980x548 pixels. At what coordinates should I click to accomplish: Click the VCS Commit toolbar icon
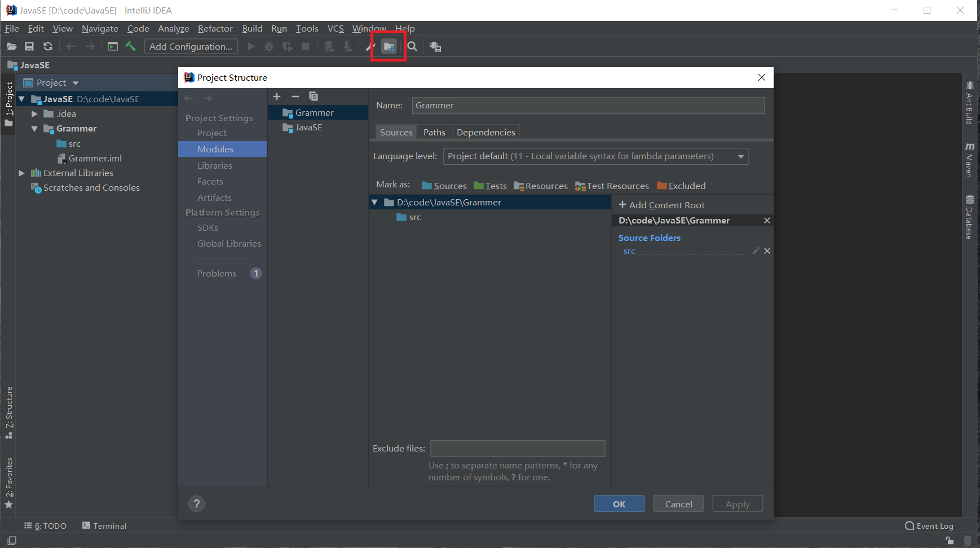(x=348, y=47)
